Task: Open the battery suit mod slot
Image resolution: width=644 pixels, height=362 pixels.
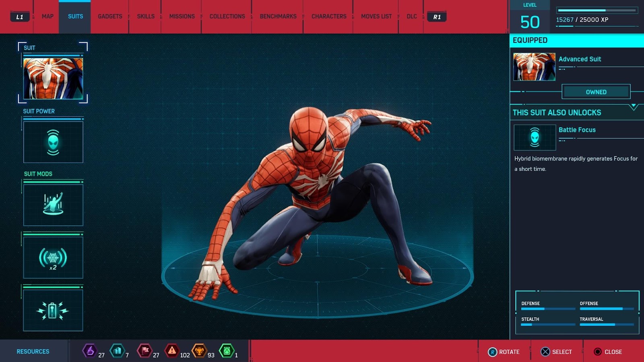Action: [x=53, y=310]
